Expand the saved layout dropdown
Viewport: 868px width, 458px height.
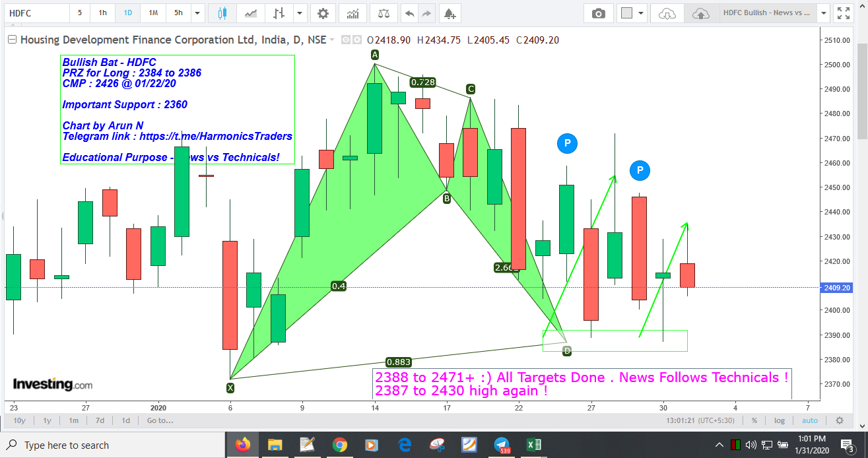(x=823, y=13)
